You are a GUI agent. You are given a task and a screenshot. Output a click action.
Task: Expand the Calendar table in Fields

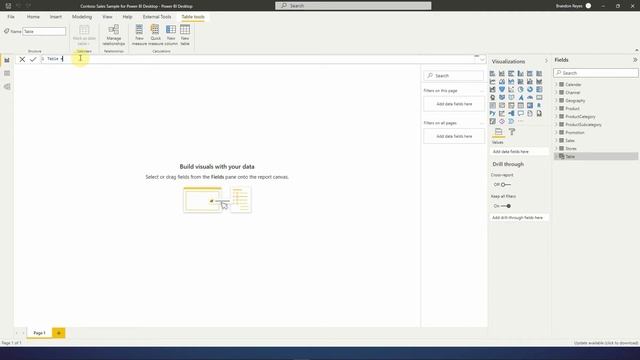(556, 84)
